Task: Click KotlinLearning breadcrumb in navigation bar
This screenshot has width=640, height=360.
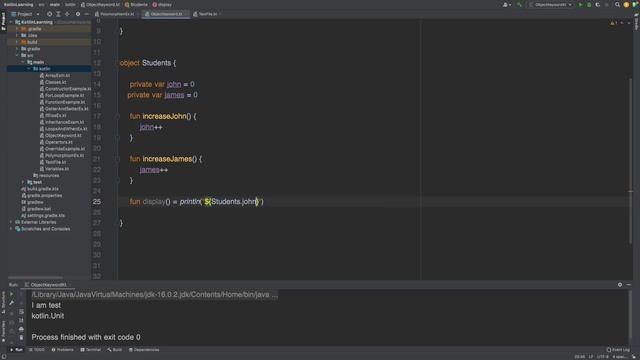Action: [19, 5]
